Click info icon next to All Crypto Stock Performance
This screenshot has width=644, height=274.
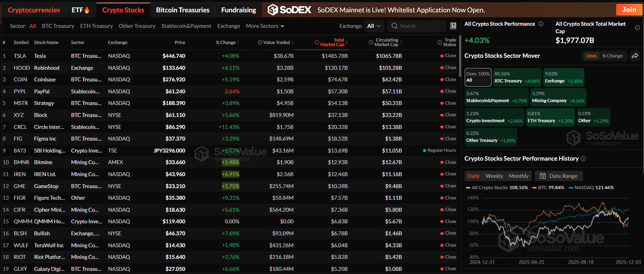(541, 24)
